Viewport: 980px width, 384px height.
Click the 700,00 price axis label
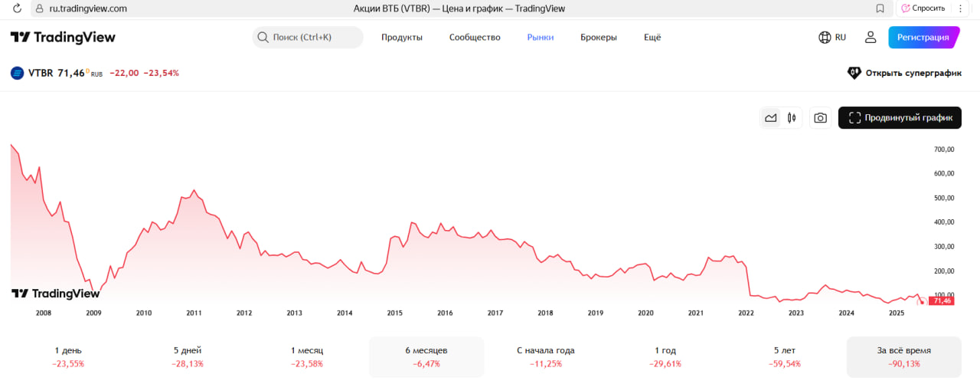[x=945, y=149]
